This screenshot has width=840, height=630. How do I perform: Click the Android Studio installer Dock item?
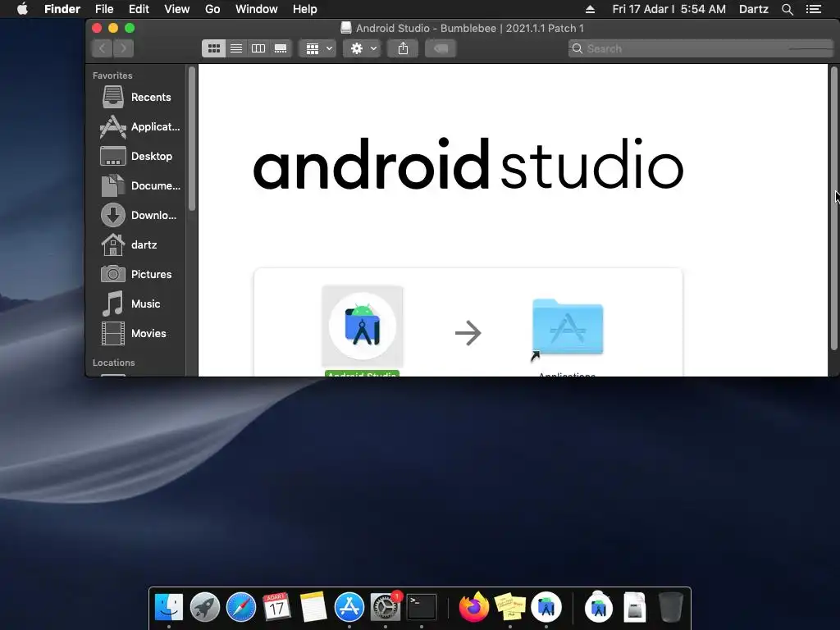click(x=598, y=607)
